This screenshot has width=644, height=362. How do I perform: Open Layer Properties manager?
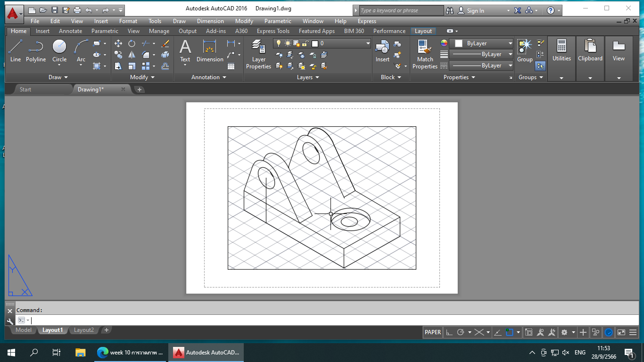[258, 54]
